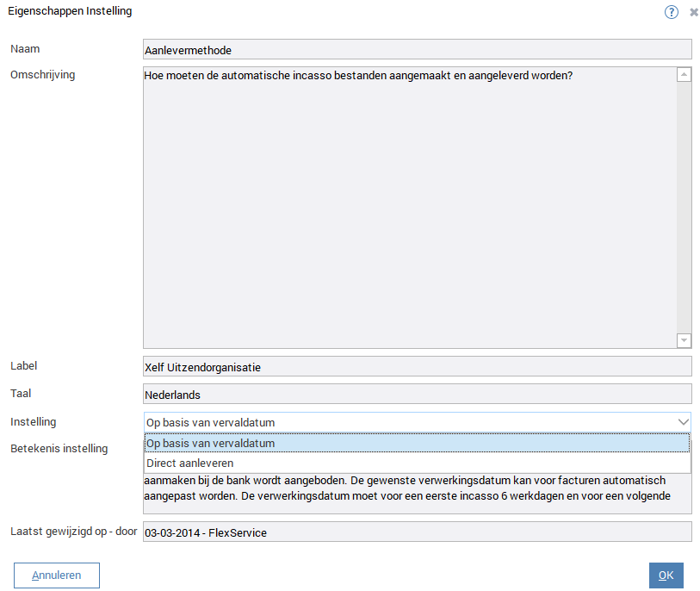Open the help question mark icon

[x=672, y=12]
